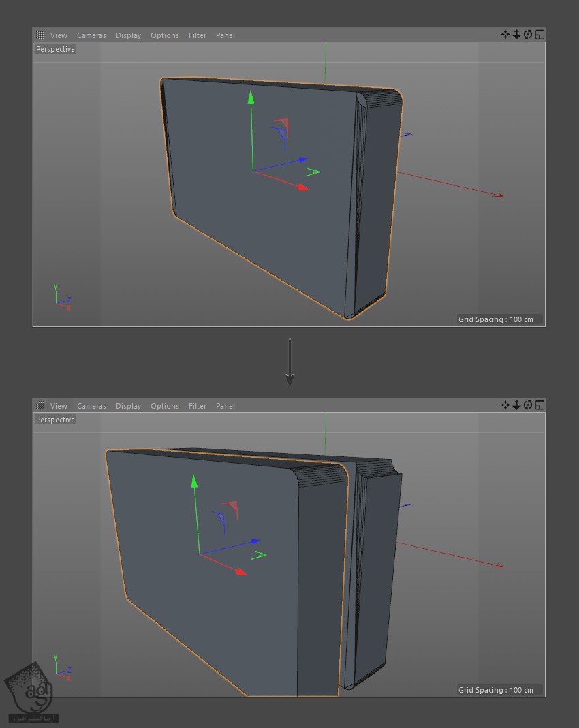Open the Options menu in bottom viewport
The image size is (579, 728).
(x=165, y=406)
